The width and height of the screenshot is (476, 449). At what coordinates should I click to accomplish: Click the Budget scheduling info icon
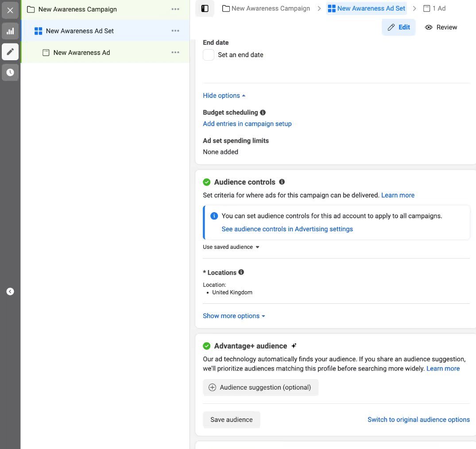pos(263,112)
